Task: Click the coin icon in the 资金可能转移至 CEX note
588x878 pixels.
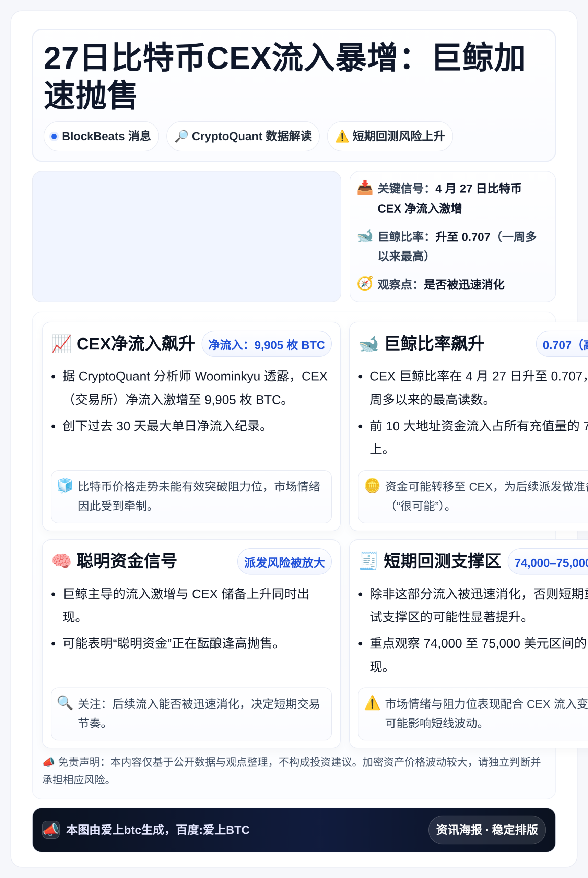Action: [372, 486]
